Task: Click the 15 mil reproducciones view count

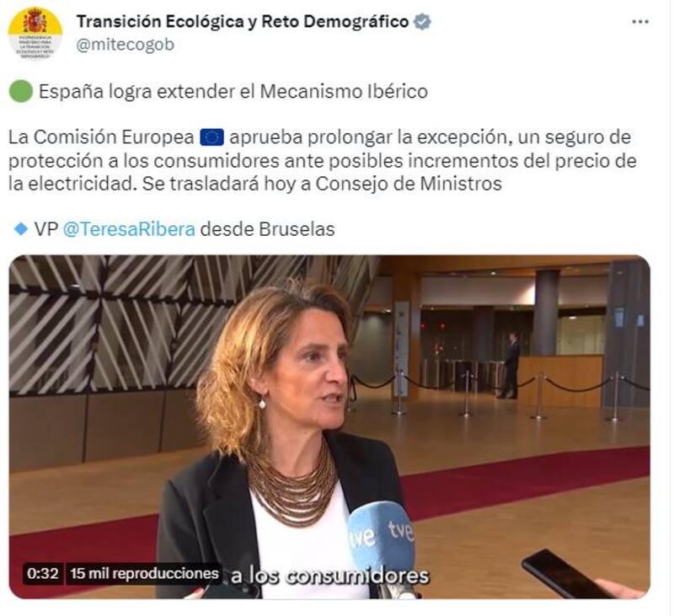Action: tap(144, 573)
